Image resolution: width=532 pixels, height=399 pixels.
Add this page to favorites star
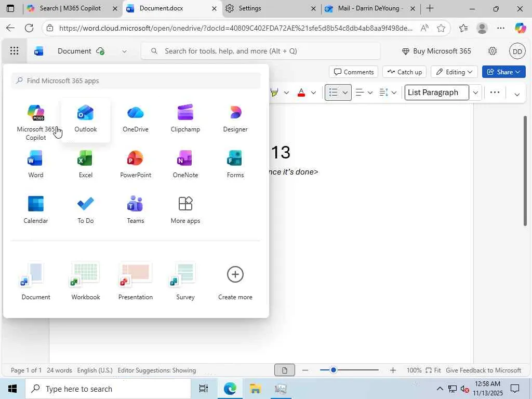[x=441, y=28]
